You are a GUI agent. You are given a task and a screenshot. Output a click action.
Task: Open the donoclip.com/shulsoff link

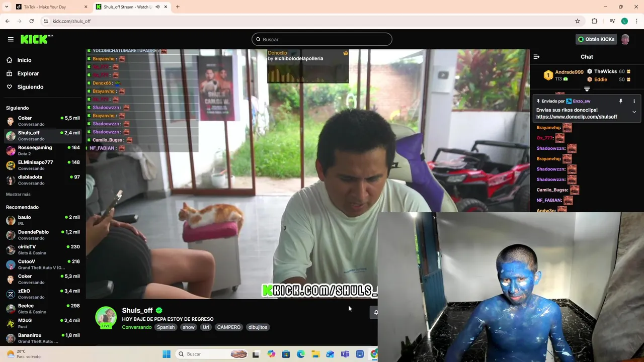click(x=577, y=117)
